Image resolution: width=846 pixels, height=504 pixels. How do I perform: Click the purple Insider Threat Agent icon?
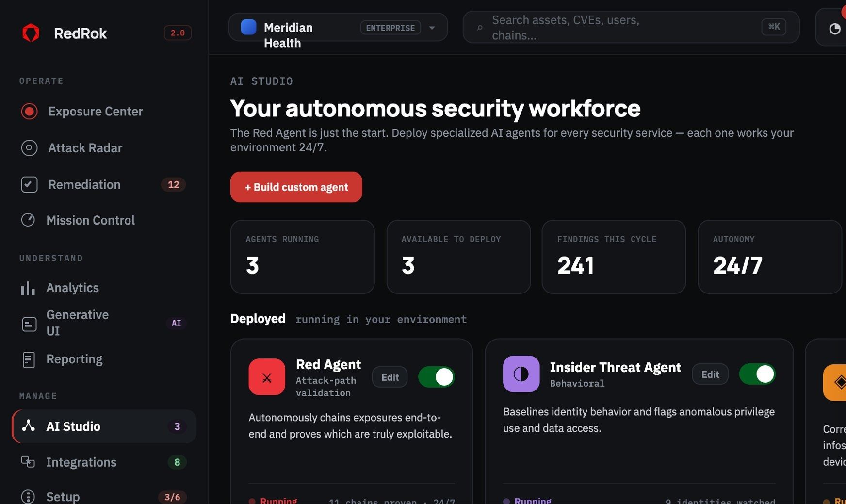click(x=521, y=374)
